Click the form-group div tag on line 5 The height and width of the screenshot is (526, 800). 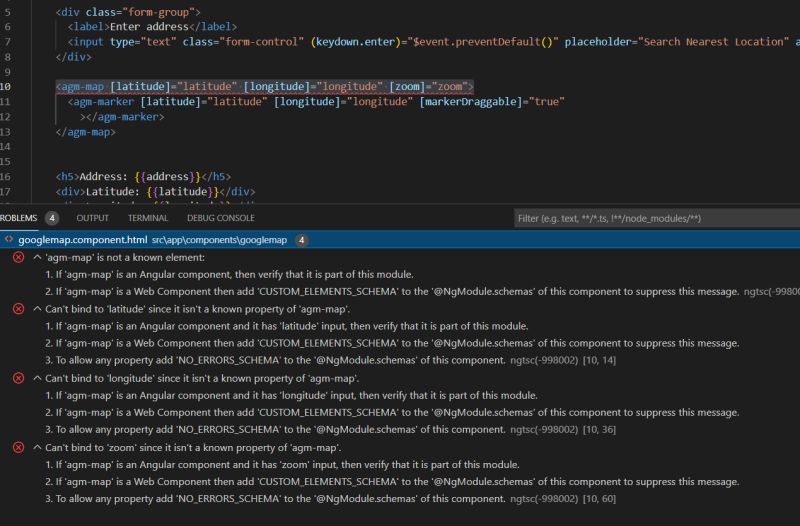(128, 12)
